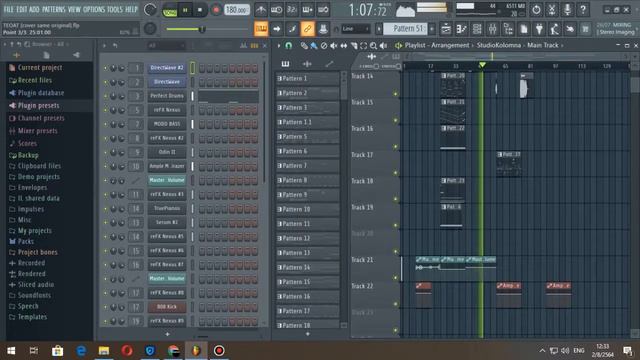Screen dimensions: 640x360
Task: Open the PATTERNS menu
Action: (53, 9)
